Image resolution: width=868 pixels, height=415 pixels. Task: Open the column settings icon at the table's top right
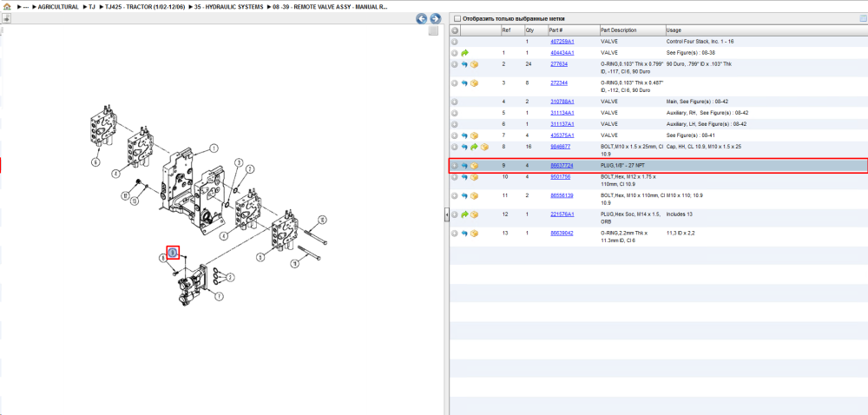point(863,18)
